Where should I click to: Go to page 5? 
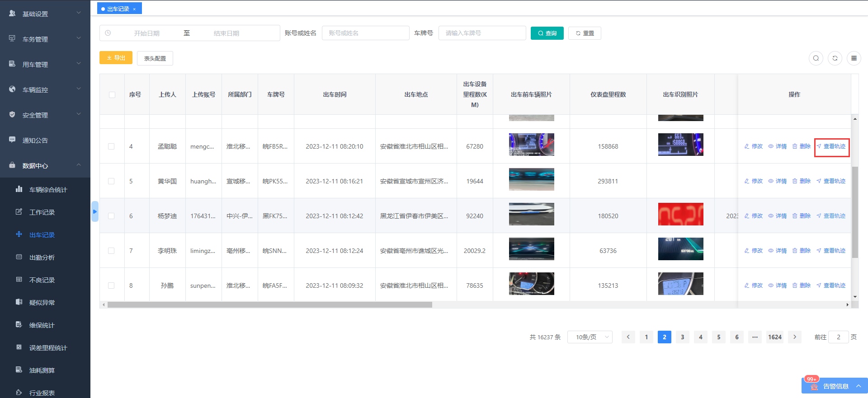pyautogui.click(x=719, y=337)
